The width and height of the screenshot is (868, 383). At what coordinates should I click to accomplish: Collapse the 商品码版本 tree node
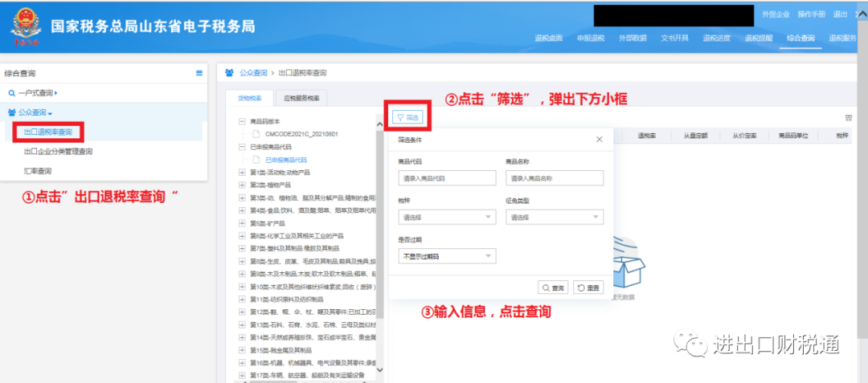click(x=241, y=121)
